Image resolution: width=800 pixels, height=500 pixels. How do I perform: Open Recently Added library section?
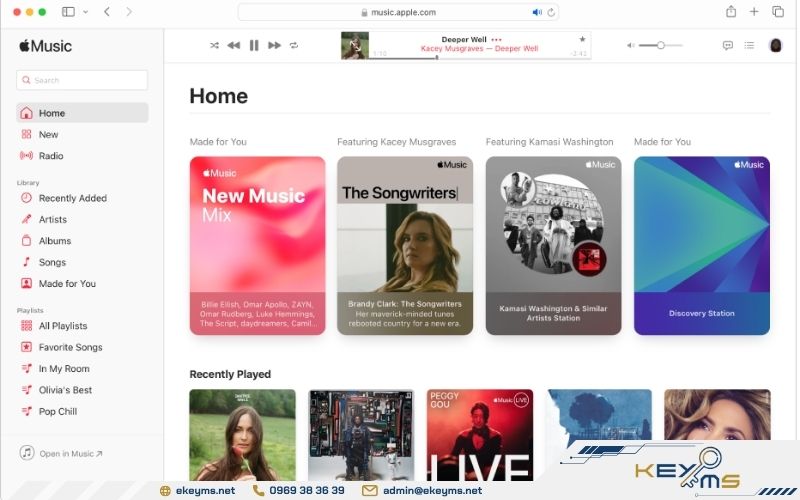pos(82,198)
